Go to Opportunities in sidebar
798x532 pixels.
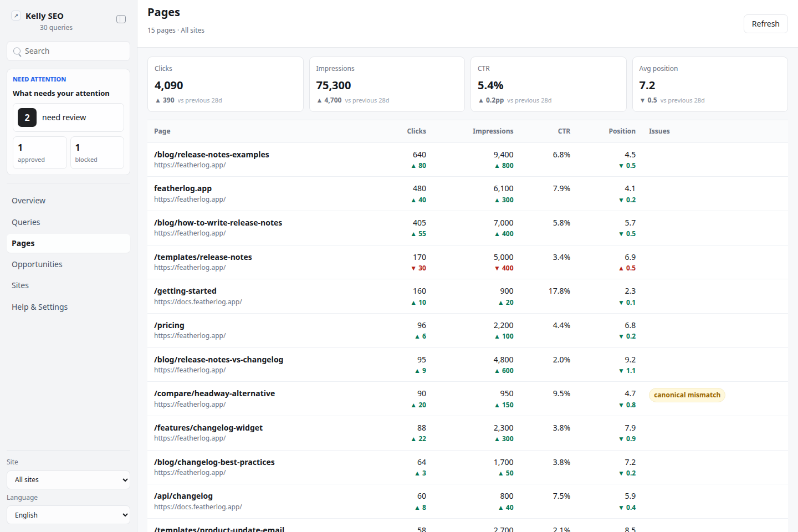click(x=68, y=264)
